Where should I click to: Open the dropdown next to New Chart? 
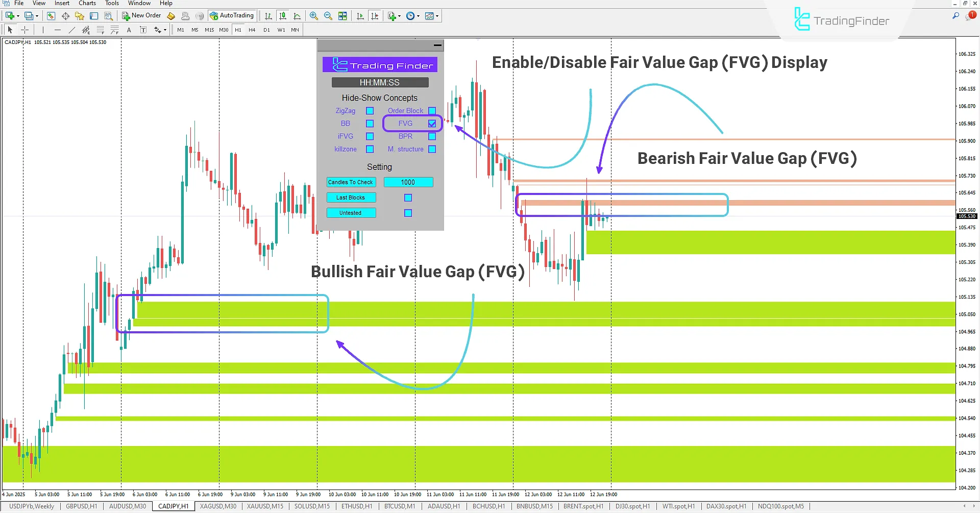coord(399,16)
